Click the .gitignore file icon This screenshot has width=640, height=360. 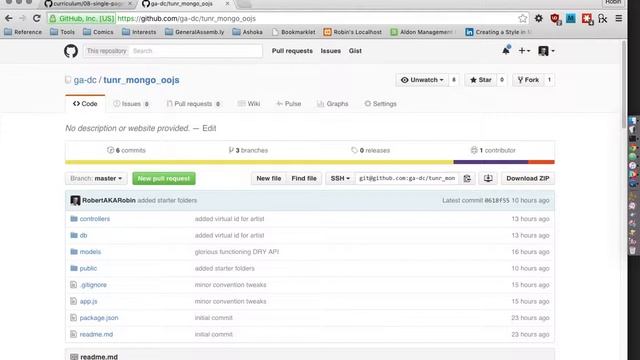(x=73, y=285)
